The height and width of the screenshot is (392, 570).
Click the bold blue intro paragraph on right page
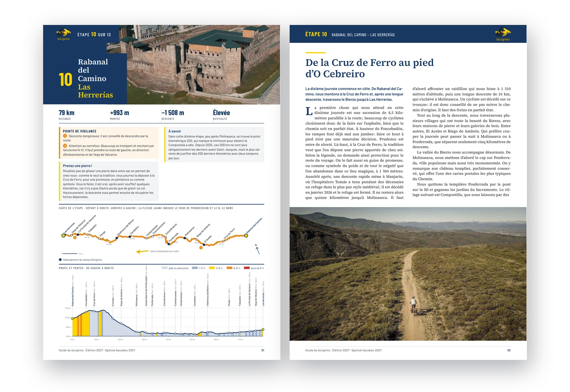click(x=354, y=94)
